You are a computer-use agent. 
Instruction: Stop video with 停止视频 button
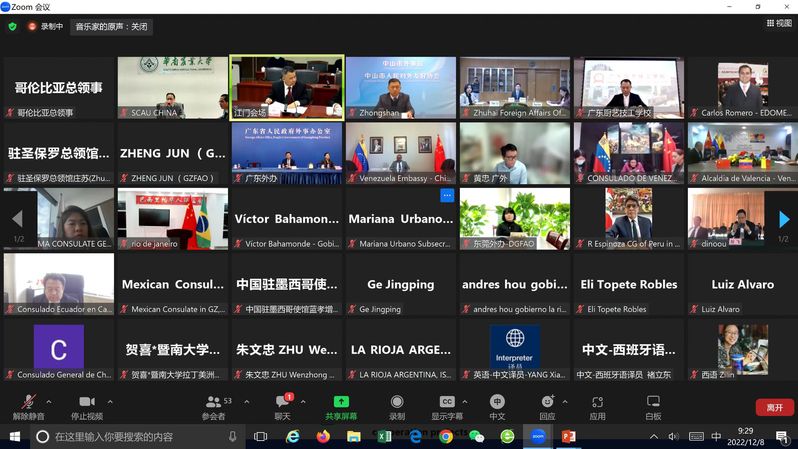[86, 406]
